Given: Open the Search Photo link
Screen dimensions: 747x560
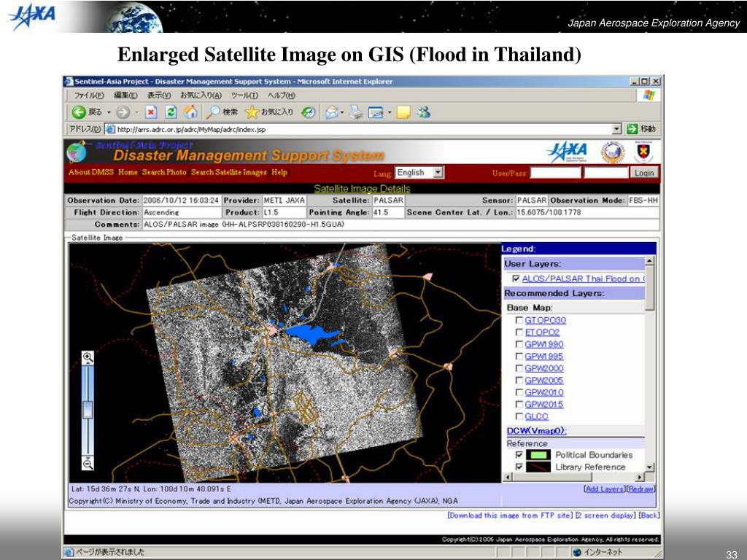Looking at the screenshot, I should (164, 172).
